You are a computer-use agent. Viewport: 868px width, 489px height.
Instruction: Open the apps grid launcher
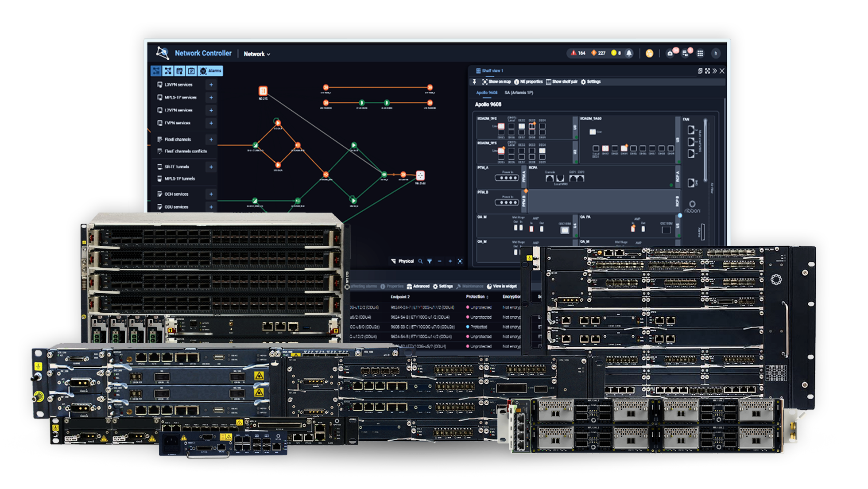(700, 54)
